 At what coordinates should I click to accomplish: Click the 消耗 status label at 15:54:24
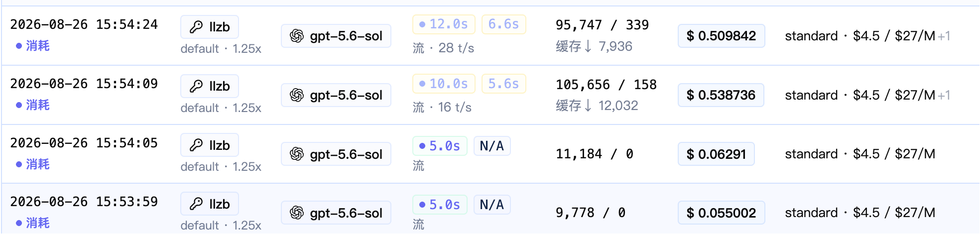coord(33,46)
